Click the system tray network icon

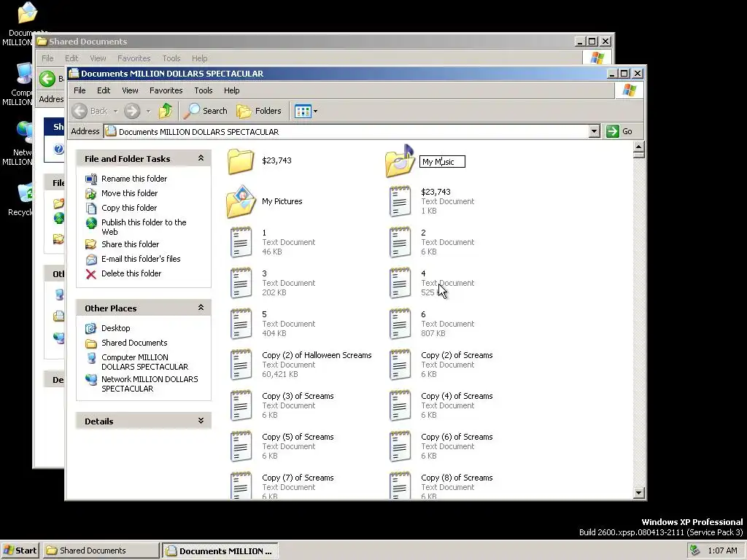695,551
